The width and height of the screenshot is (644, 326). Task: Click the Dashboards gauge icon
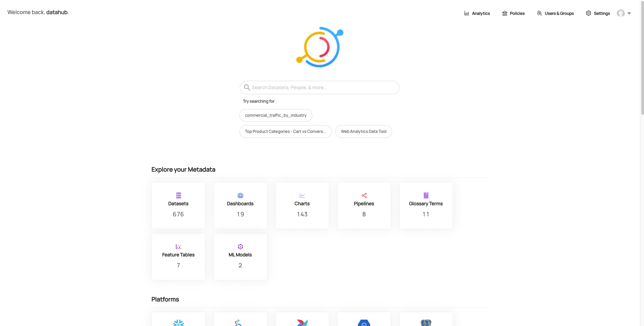pos(240,195)
